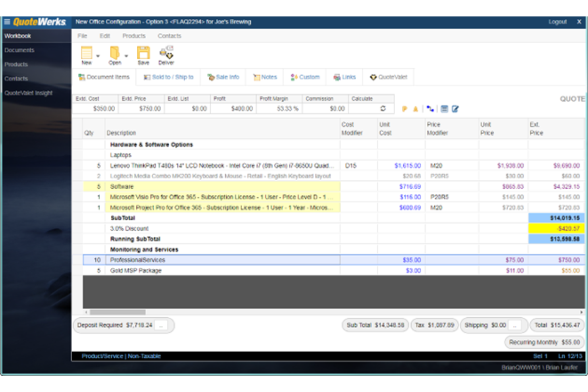Switch to the Sale Info tab
588x392 pixels.
pyautogui.click(x=223, y=77)
